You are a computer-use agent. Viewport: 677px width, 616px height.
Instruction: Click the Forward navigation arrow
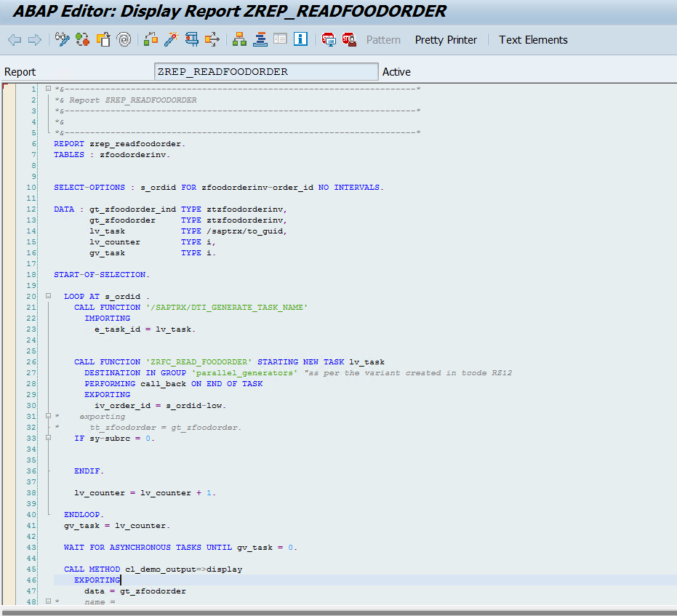point(34,40)
